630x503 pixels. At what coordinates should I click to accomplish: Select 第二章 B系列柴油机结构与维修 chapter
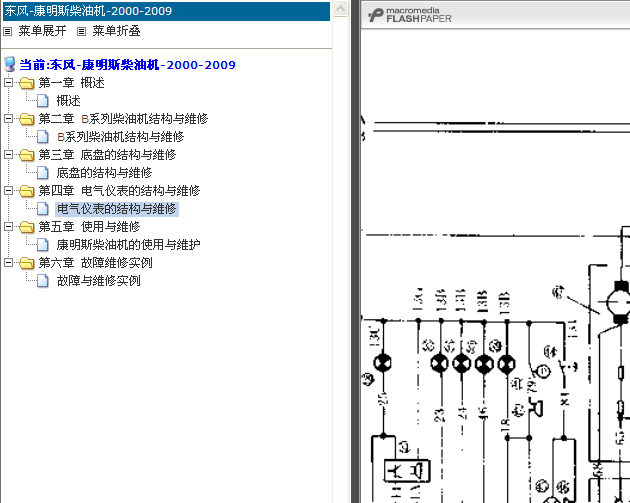click(123, 119)
